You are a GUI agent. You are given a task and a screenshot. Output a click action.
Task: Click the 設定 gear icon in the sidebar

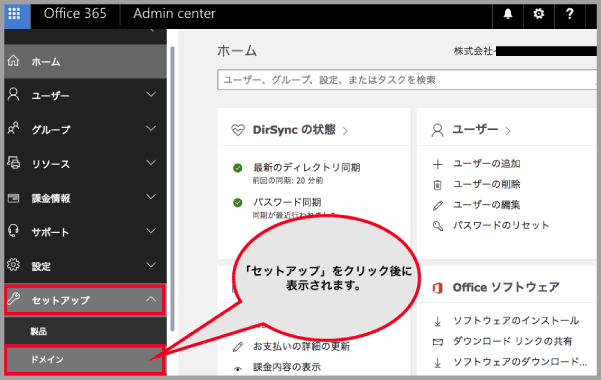pyautogui.click(x=14, y=265)
